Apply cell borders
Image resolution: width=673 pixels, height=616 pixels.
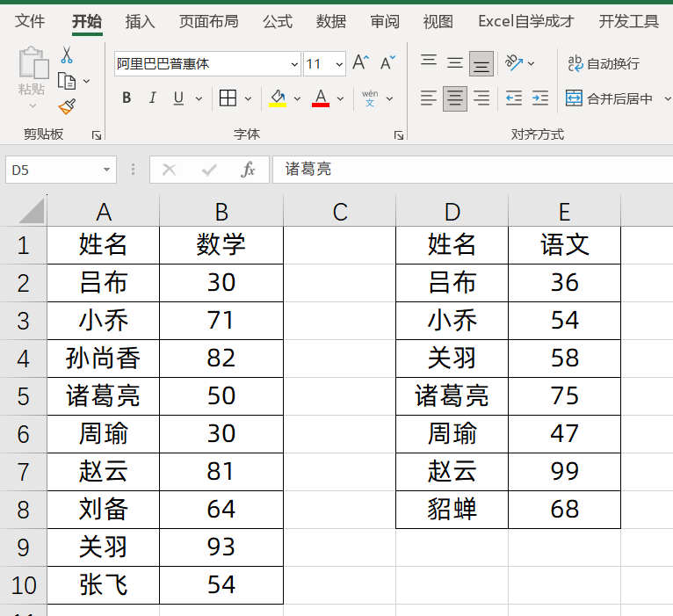(x=228, y=98)
